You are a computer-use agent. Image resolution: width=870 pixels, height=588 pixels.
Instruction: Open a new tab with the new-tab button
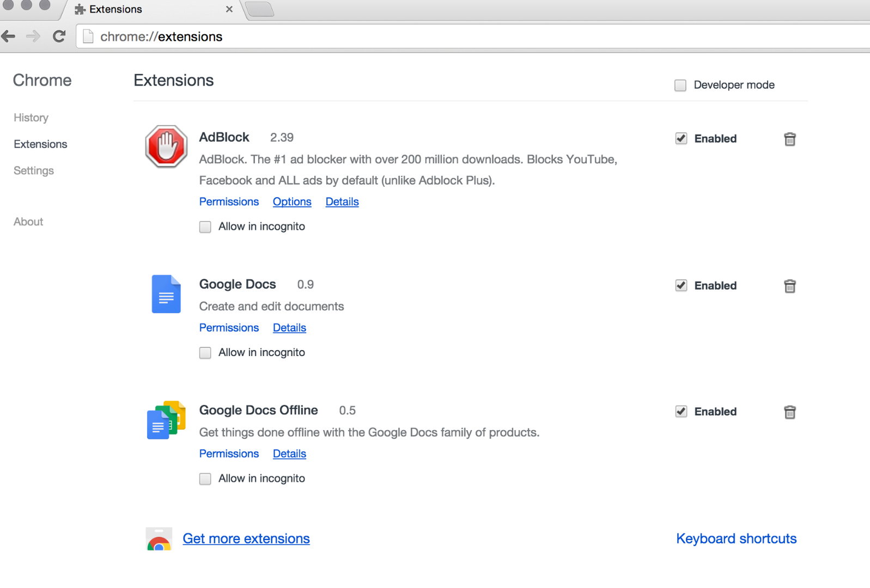tap(259, 9)
